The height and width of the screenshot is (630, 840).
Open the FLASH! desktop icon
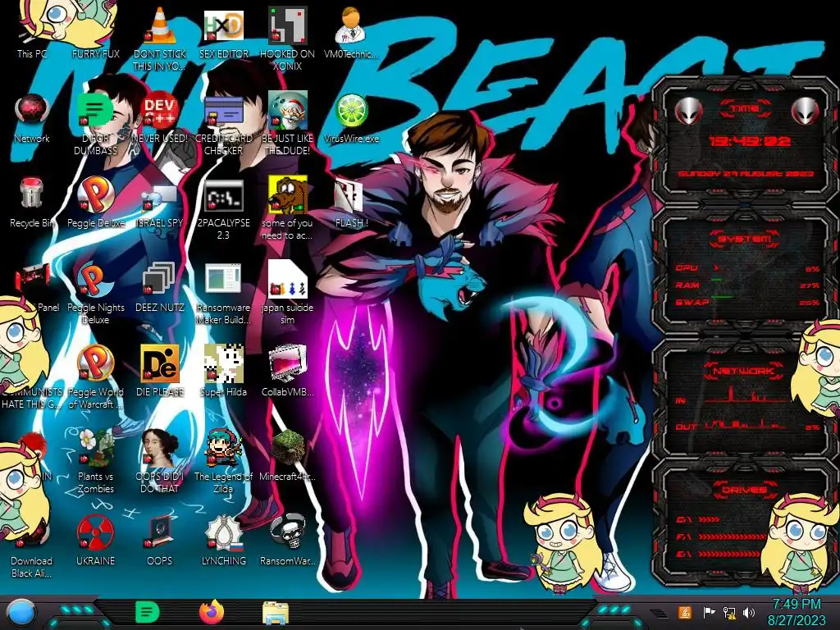click(x=351, y=203)
